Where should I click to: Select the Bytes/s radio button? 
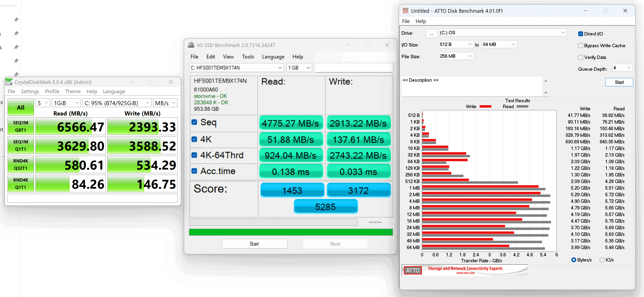click(574, 260)
